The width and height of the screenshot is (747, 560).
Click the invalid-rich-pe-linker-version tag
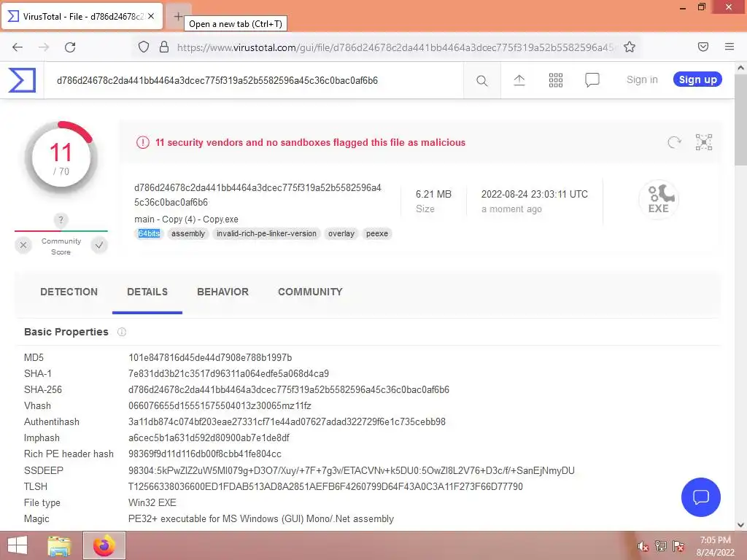266,233
